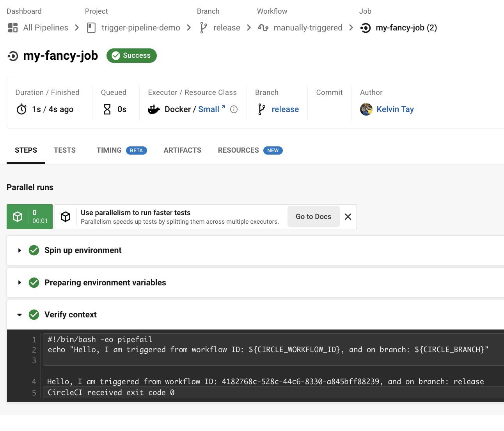Click the manually-triggered workflow icon
Image resolution: width=504 pixels, height=431 pixels.
pos(263,27)
